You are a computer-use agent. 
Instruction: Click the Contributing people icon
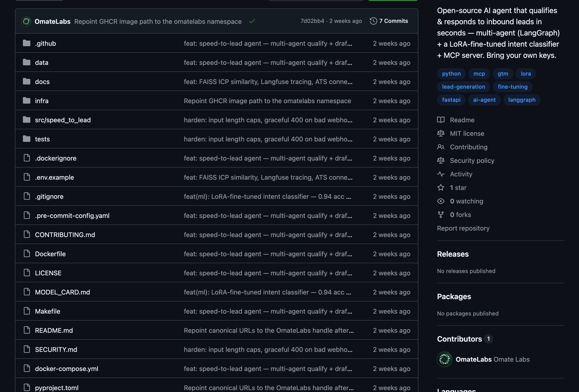coord(441,147)
